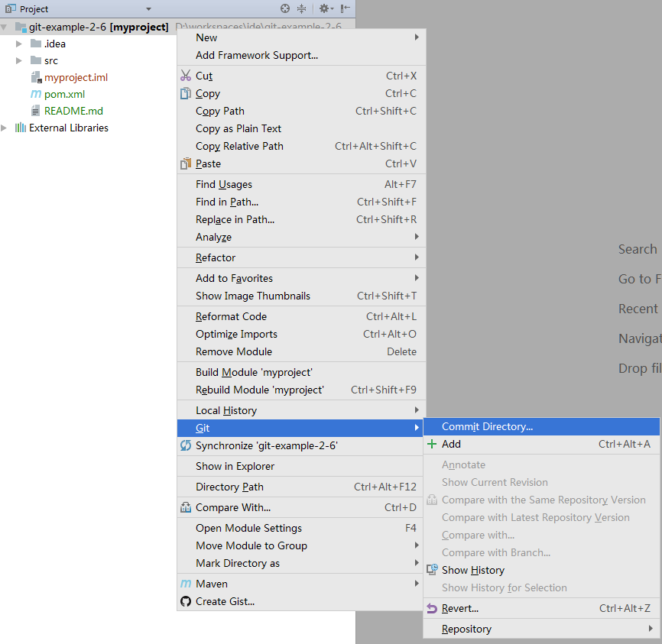Click the Copy clipboard icon
This screenshot has height=644, width=662.
186,93
